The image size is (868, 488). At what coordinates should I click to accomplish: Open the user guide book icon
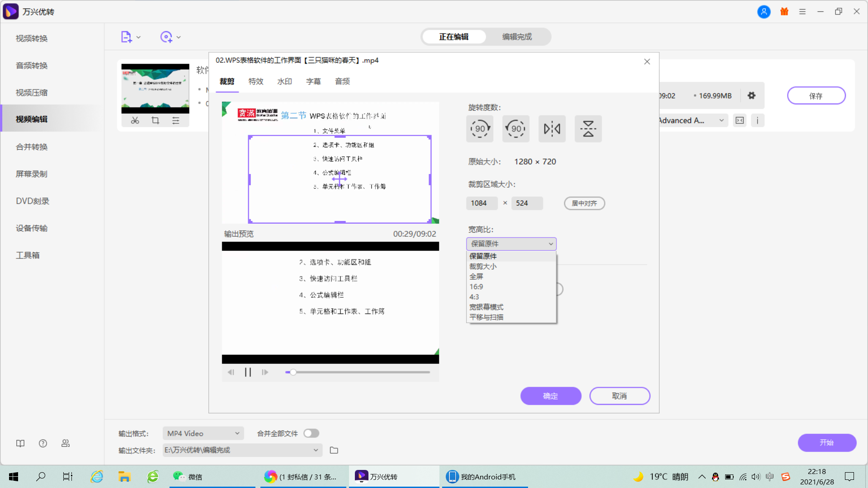coord(20,443)
